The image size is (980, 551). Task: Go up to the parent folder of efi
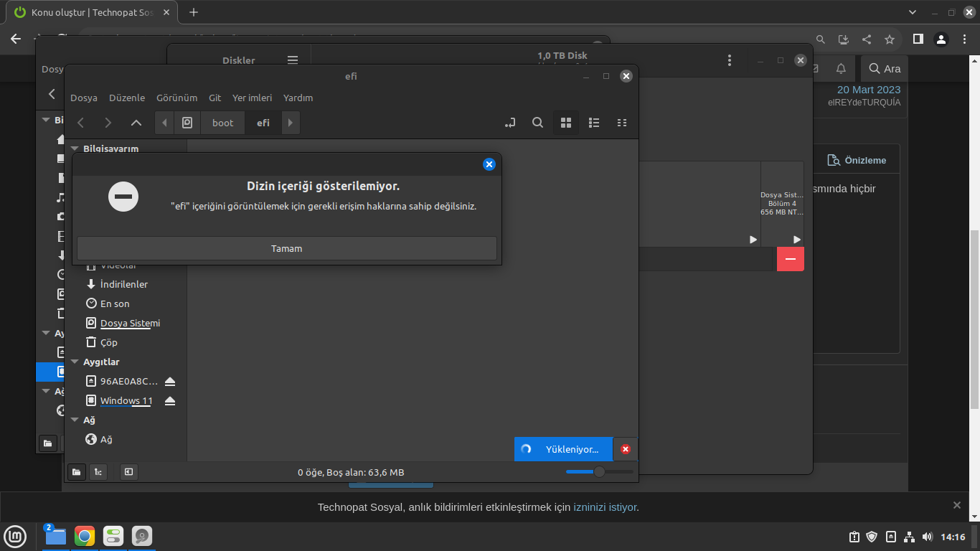(x=136, y=123)
